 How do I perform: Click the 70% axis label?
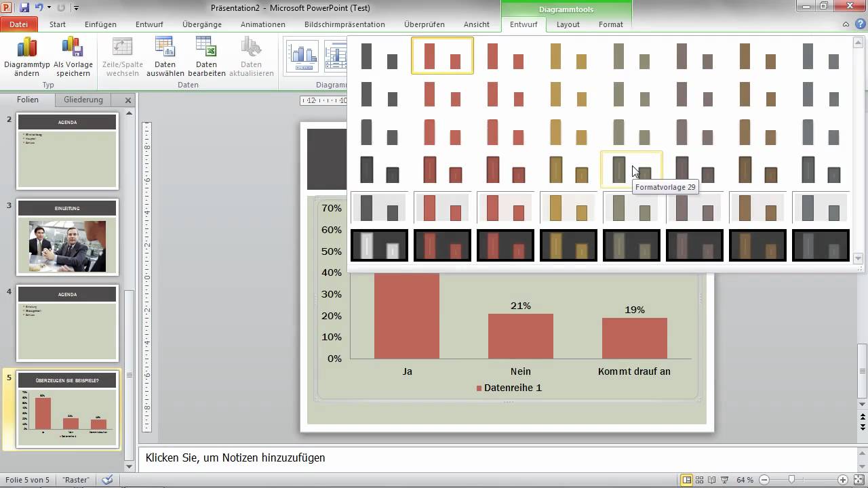pos(332,208)
